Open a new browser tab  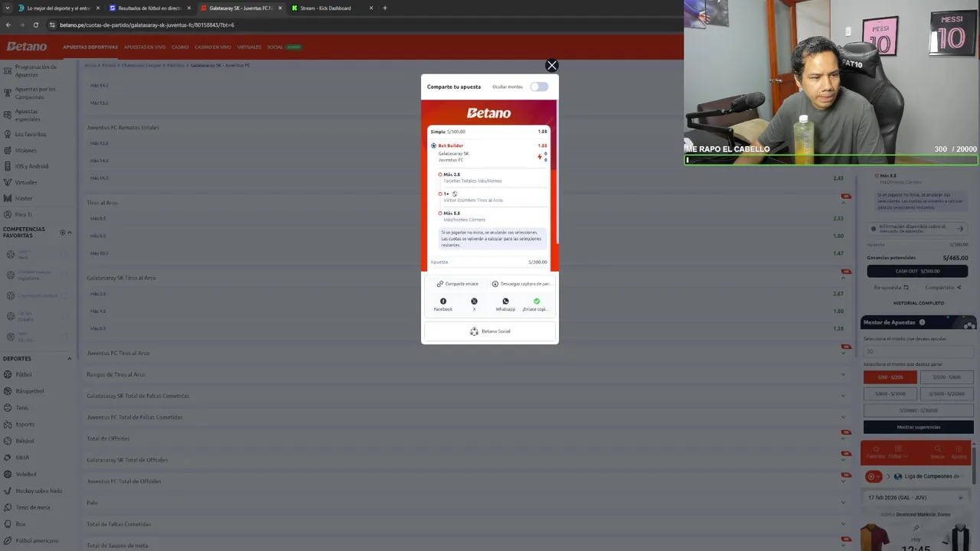[x=385, y=8]
